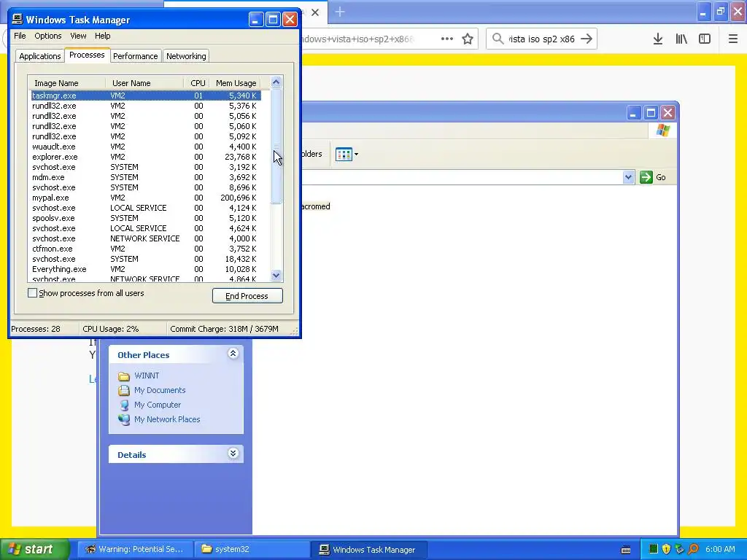Select taskmgr.exe process row

(146, 96)
